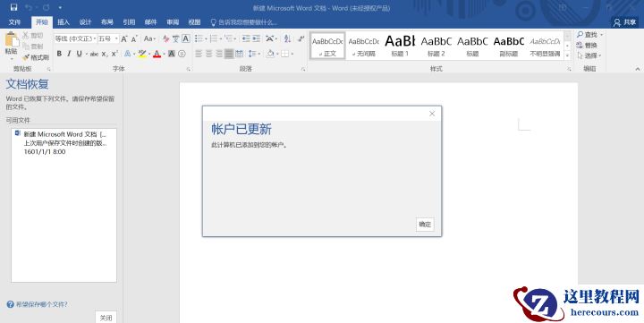This screenshot has width=644, height=323.
Task: Increase paragraph indent
Action: [257, 38]
